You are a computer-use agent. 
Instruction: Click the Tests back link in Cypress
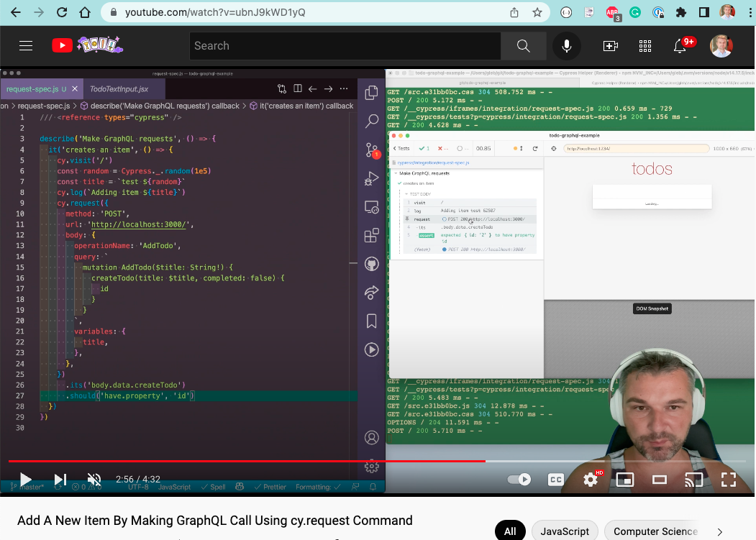(x=401, y=149)
